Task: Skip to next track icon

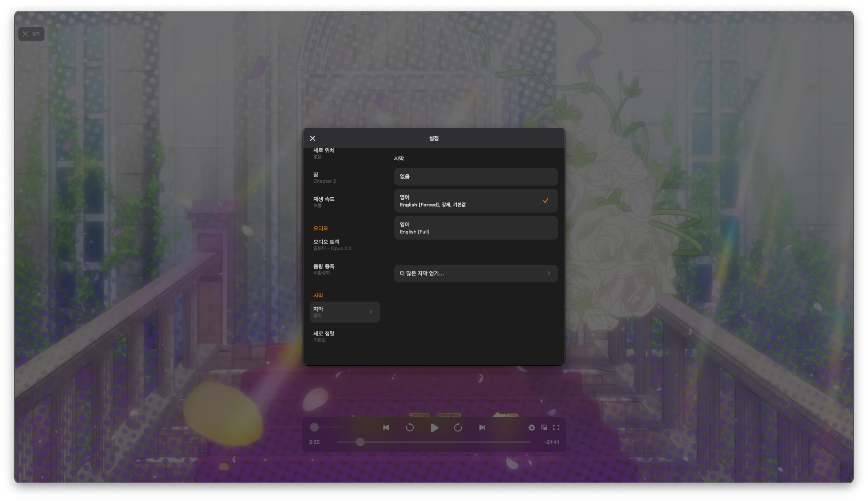Action: click(482, 428)
